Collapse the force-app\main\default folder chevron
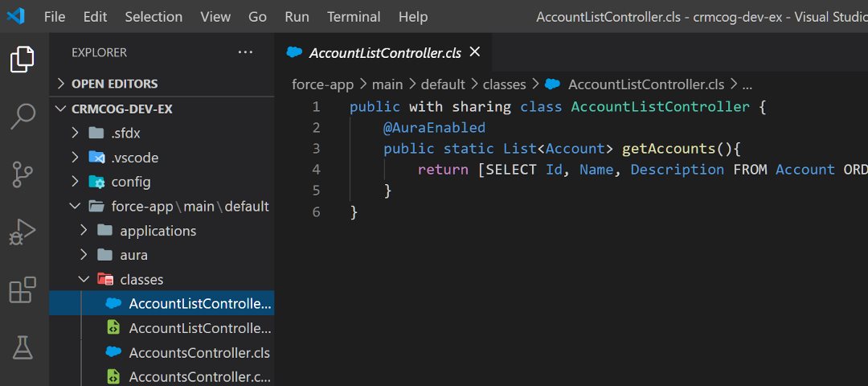The height and width of the screenshot is (386, 868). (x=76, y=206)
